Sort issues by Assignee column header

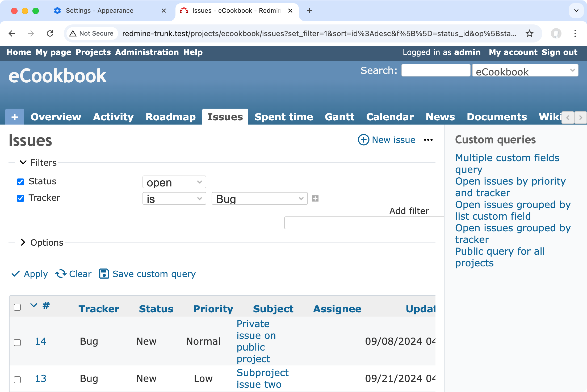tap(337, 309)
